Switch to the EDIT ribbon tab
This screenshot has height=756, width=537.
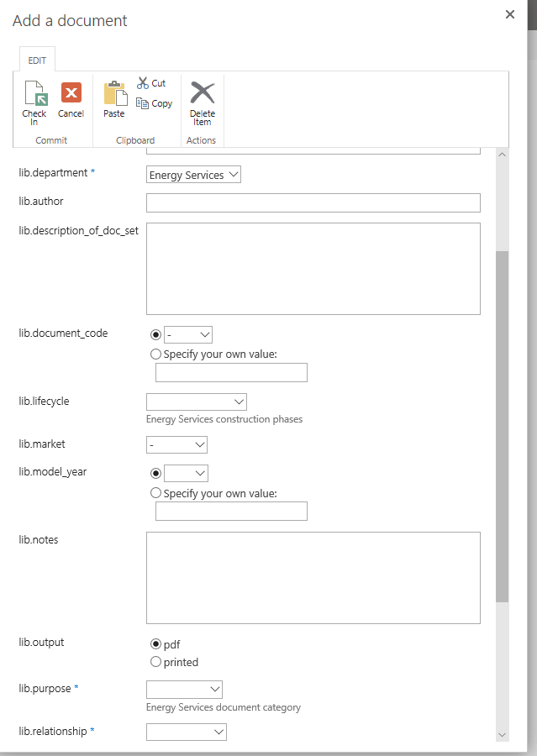coord(37,60)
